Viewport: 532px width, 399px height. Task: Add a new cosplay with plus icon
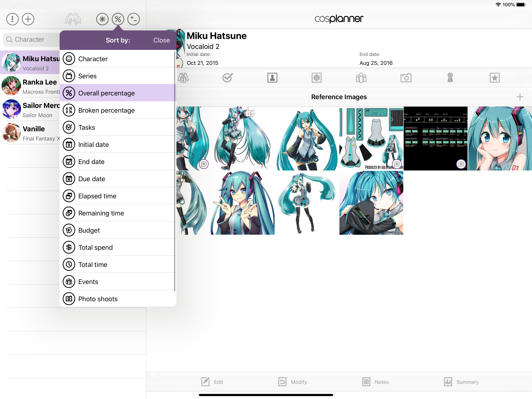click(28, 19)
